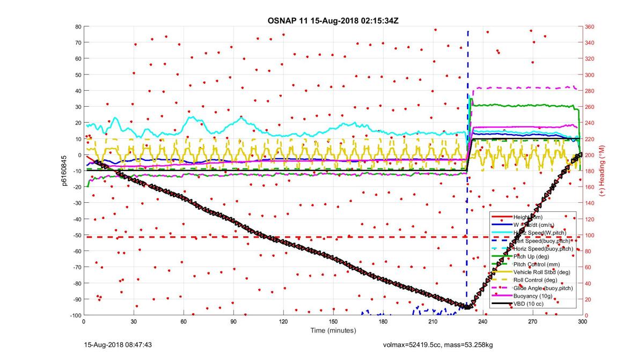The height and width of the screenshot is (354, 644).
Task: Select the (+) Heading (°M) right axis label
Action: click(x=602, y=171)
